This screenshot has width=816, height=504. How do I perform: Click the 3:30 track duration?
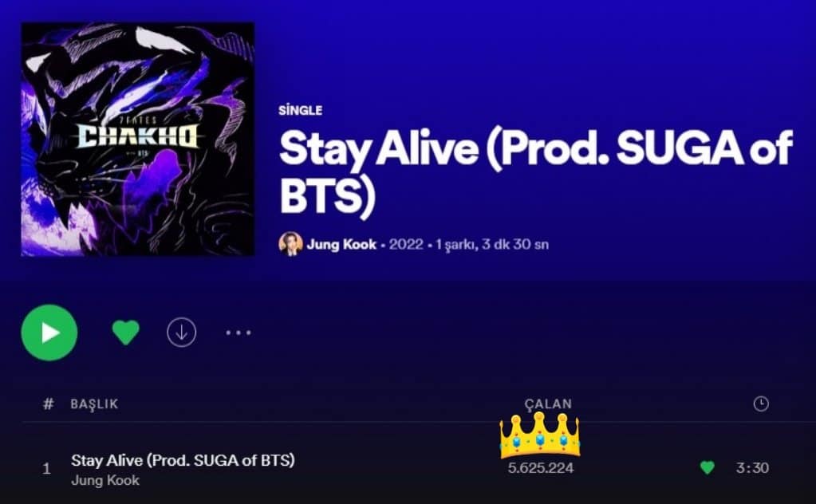[x=752, y=467]
